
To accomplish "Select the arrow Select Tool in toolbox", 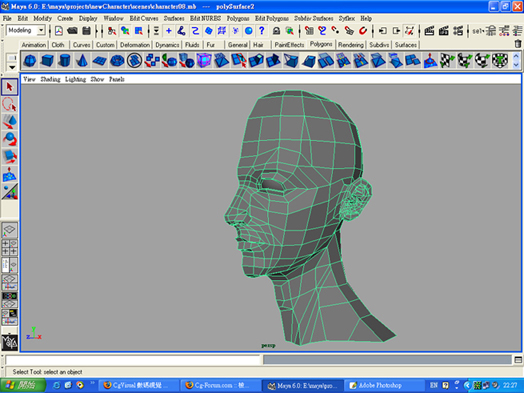I will click(x=9, y=87).
